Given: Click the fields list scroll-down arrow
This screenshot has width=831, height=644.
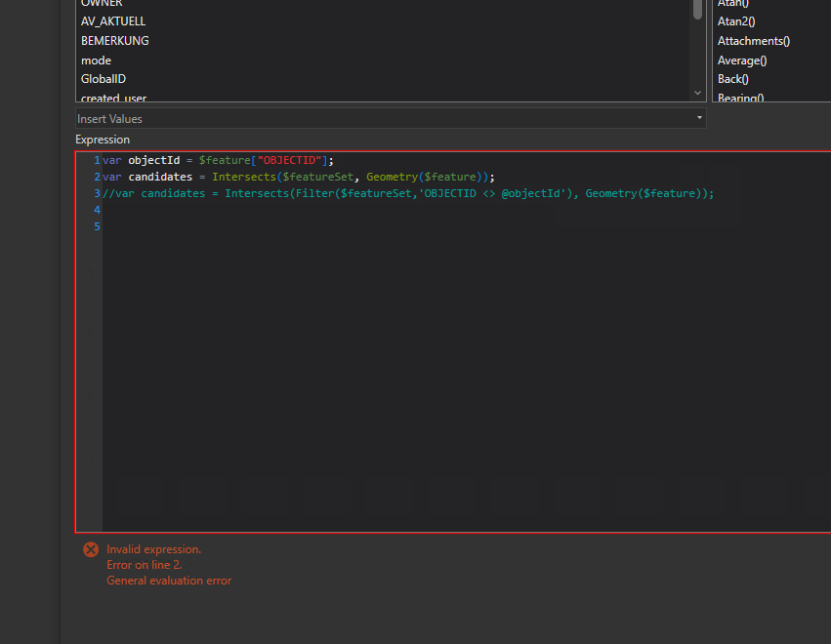Looking at the screenshot, I should coord(698,93).
